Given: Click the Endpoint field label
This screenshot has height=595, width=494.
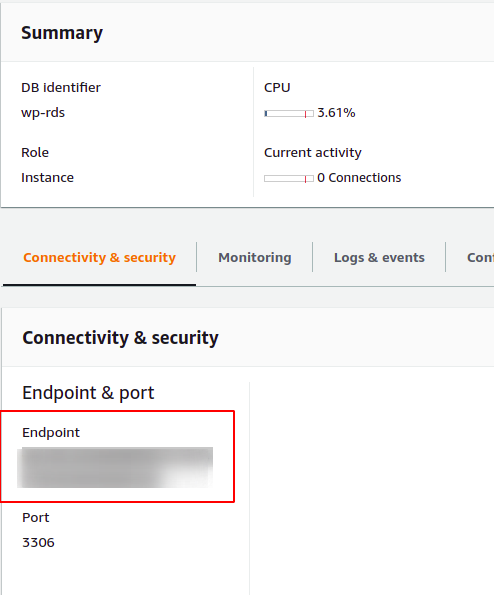Looking at the screenshot, I should click(x=51, y=433).
